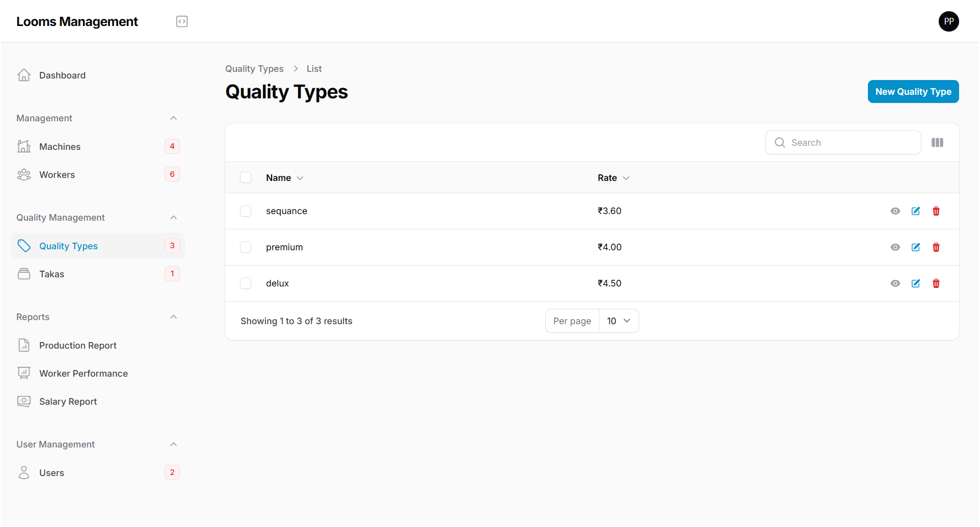This screenshot has height=527, width=980.
Task: Tick the checkbox next to premium
Action: tap(246, 247)
